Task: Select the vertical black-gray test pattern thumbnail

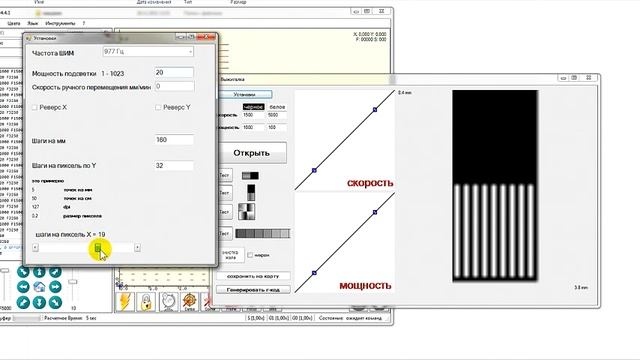Action: [251, 192]
